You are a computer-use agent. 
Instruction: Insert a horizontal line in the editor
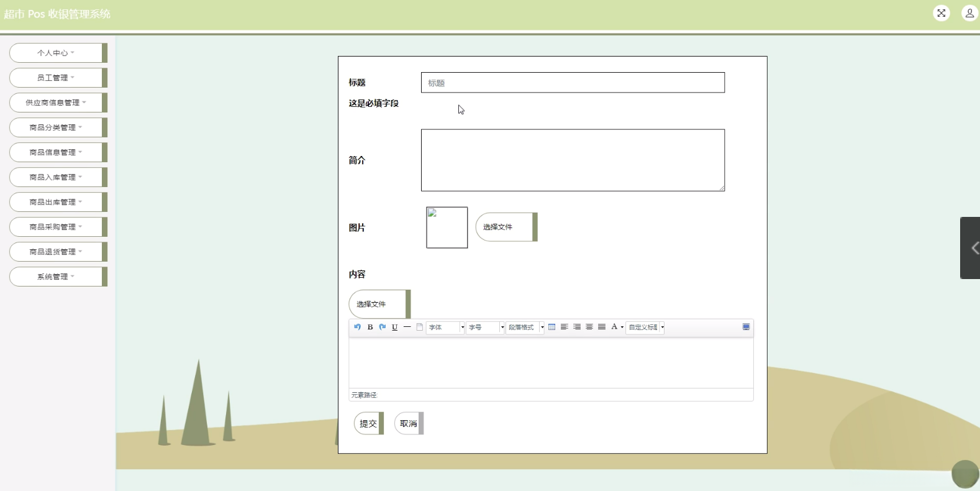[407, 327]
